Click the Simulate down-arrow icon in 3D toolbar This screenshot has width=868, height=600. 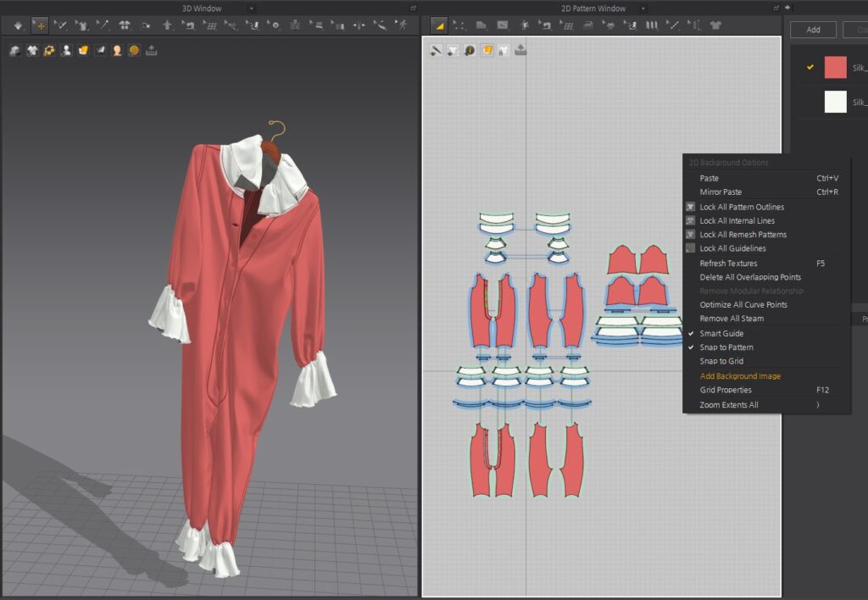coord(19,25)
